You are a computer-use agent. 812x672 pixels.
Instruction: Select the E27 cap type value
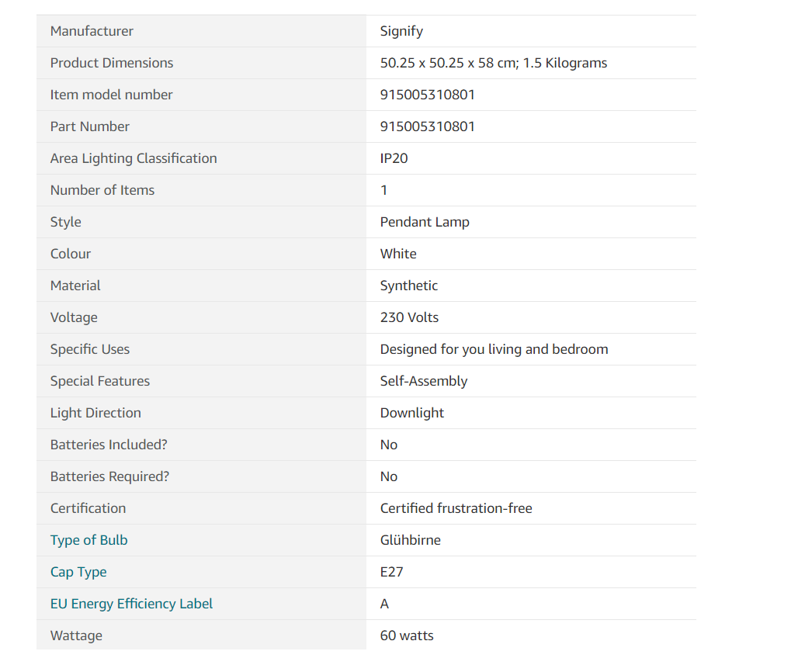tap(391, 572)
